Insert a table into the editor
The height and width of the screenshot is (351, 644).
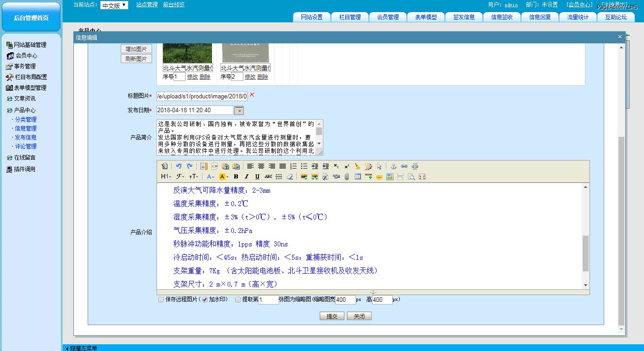click(358, 177)
